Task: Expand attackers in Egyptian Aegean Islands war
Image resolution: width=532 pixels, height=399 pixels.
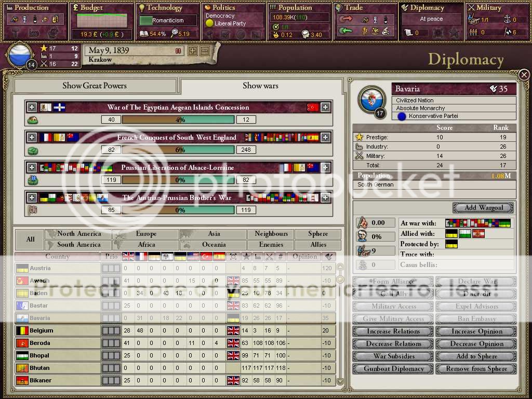Action: click(x=32, y=108)
